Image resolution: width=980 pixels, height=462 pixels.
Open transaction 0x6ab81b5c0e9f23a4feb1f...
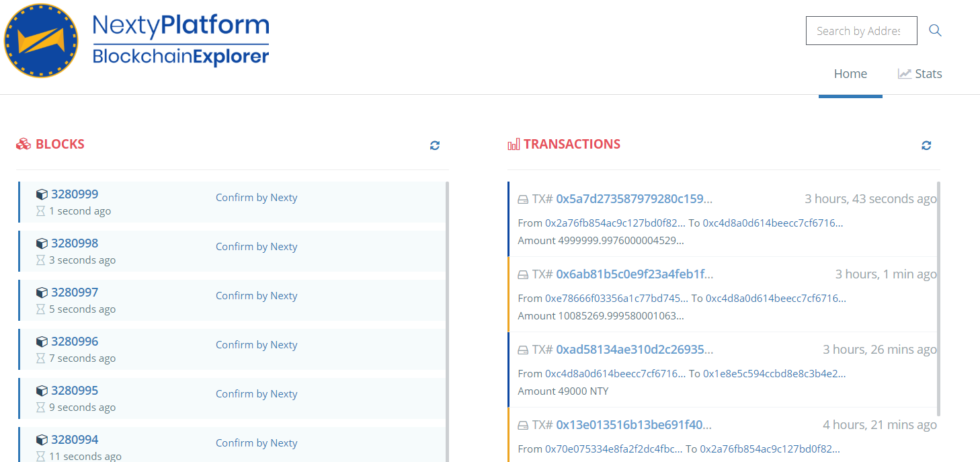click(x=635, y=274)
